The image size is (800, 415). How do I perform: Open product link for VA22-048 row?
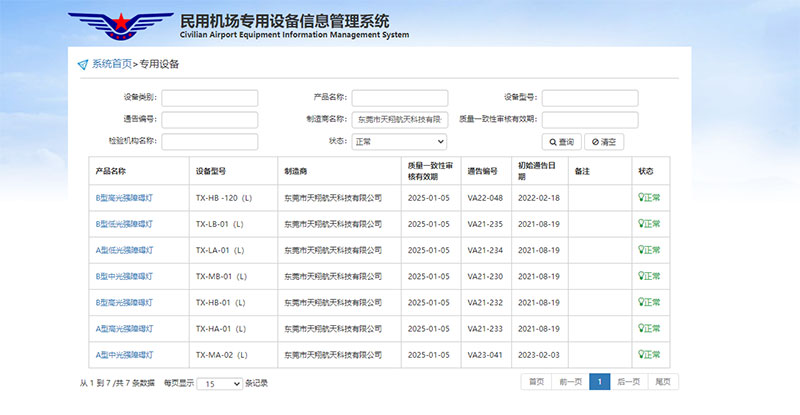tap(124, 198)
